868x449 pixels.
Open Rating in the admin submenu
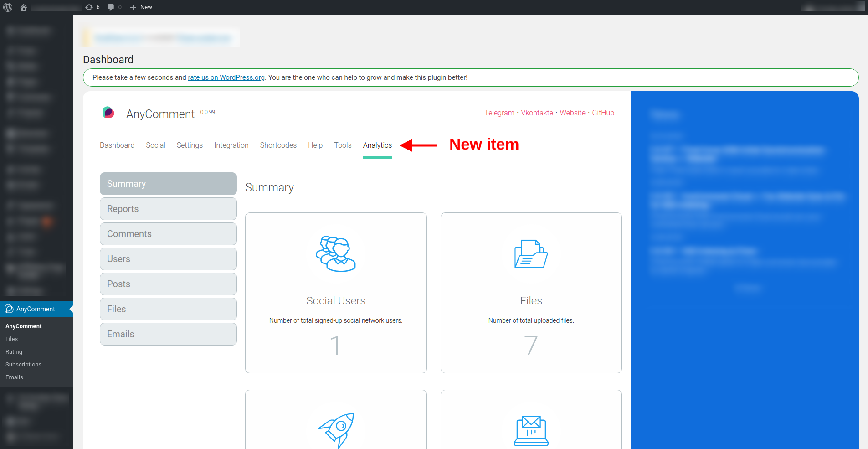click(14, 352)
